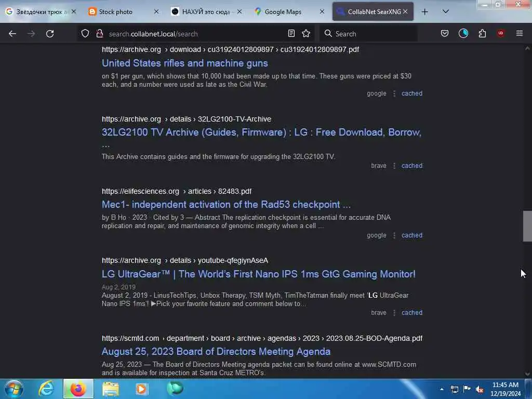This screenshot has height=399, width=532.
Task: Open cached link for United States rifles result
Action: tap(412, 94)
